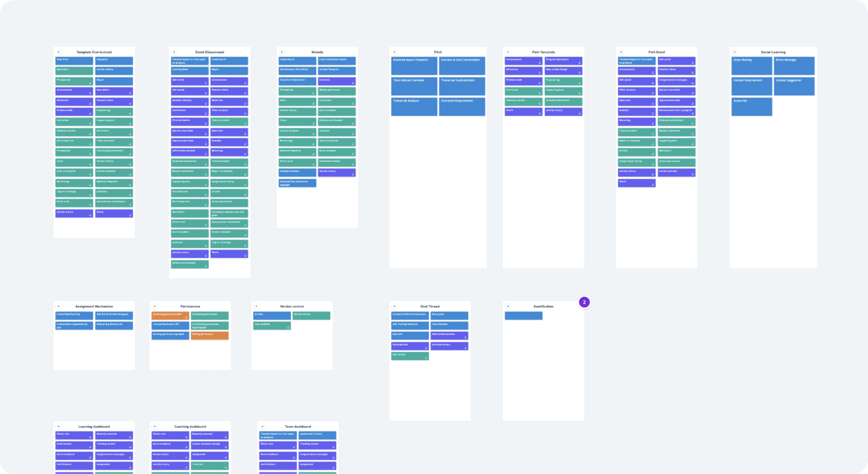Open the Unpublish card in Template column

pyautogui.click(x=114, y=61)
